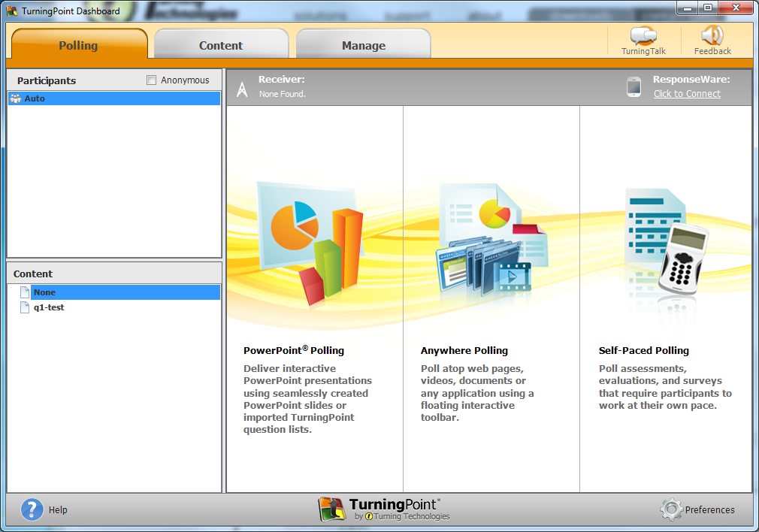
Task: Open Preferences gear icon
Action: click(x=671, y=509)
